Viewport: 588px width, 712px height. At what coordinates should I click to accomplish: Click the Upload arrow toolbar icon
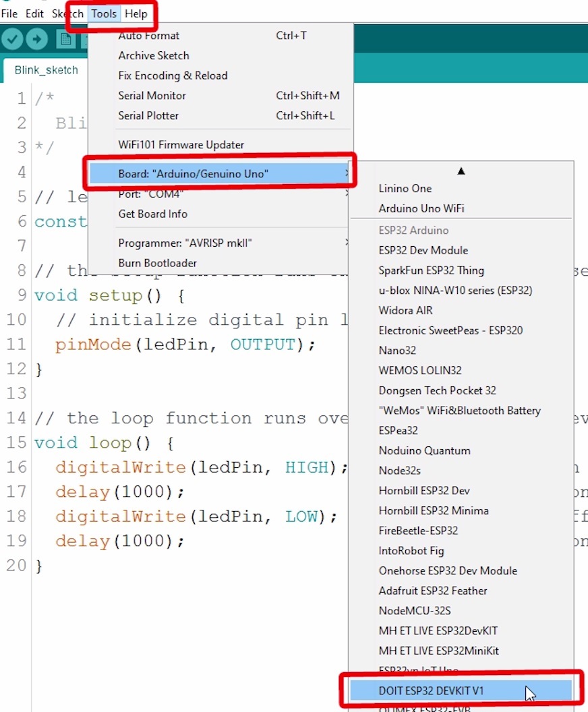(x=37, y=39)
